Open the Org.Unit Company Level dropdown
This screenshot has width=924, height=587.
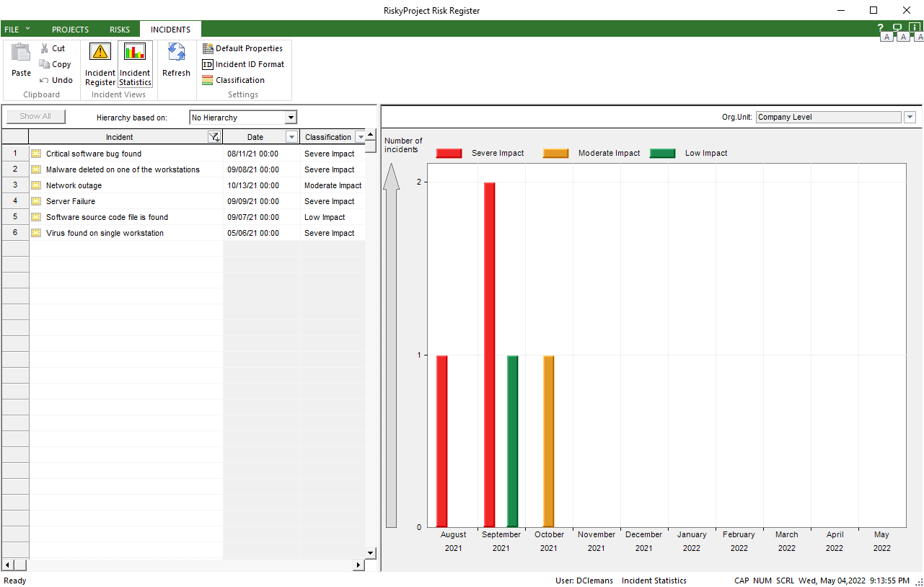click(910, 117)
